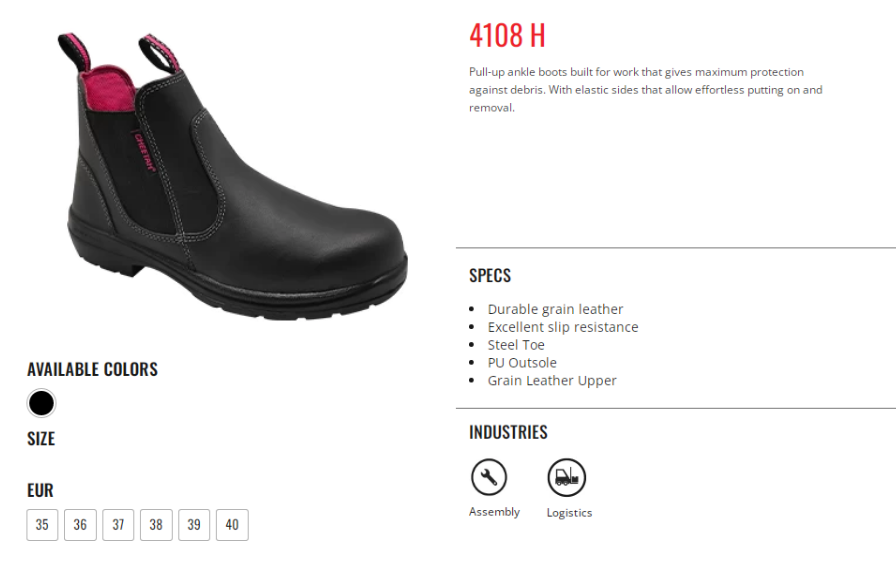The height and width of the screenshot is (564, 896).
Task: Choose EUR size 35
Action: point(42,525)
